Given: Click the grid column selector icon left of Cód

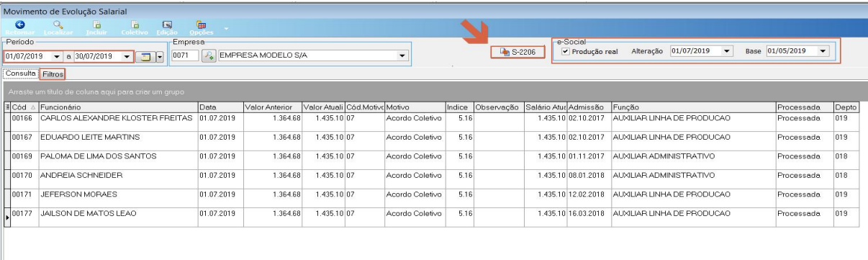Looking at the screenshot, I should pyautogui.click(x=7, y=107).
